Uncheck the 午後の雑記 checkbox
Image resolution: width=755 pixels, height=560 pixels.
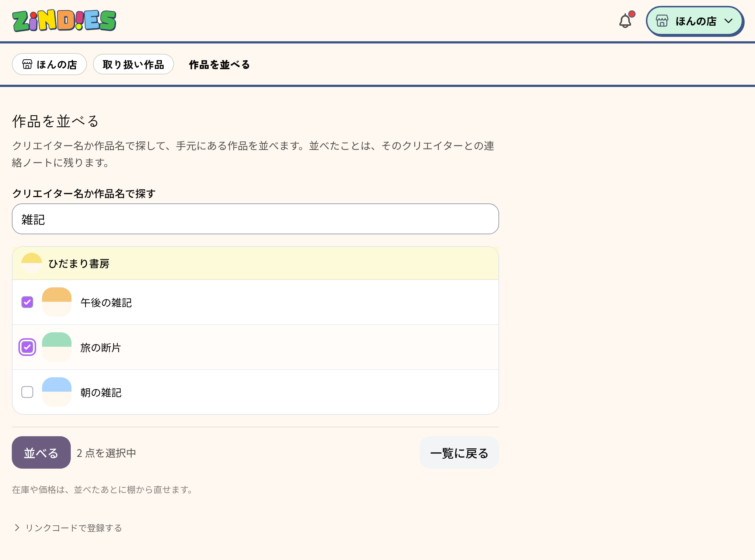coord(27,302)
